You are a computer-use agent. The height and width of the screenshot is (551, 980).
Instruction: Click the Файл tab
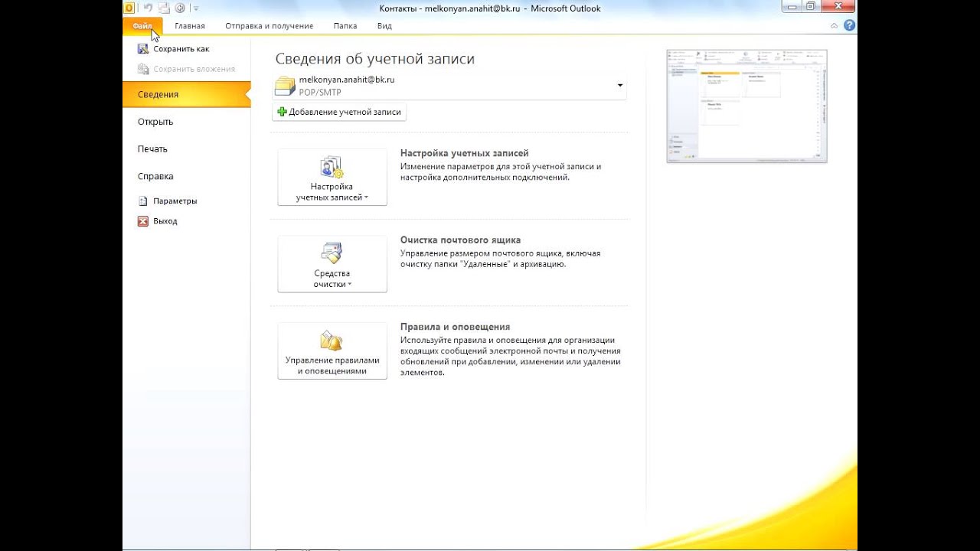(142, 26)
